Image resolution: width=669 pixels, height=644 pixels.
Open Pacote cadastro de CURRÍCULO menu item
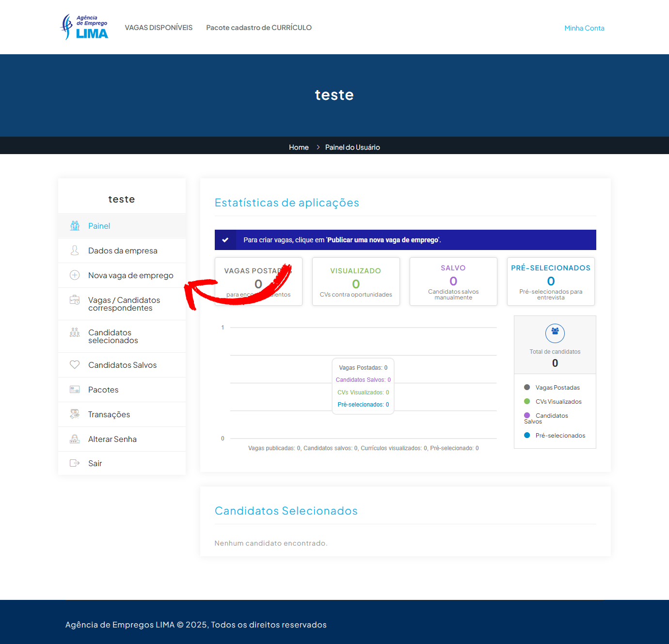point(259,28)
